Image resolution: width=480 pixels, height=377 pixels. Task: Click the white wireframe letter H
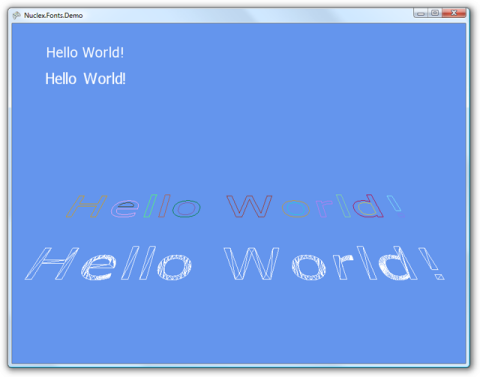tap(52, 263)
